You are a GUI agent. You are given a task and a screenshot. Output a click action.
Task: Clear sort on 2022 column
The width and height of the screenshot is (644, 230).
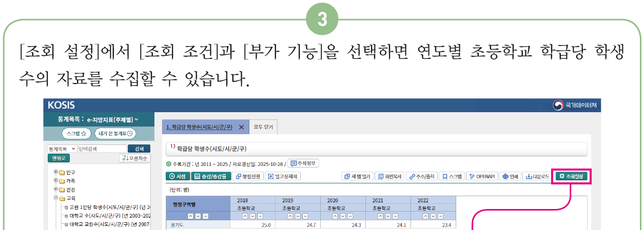pos(440,216)
